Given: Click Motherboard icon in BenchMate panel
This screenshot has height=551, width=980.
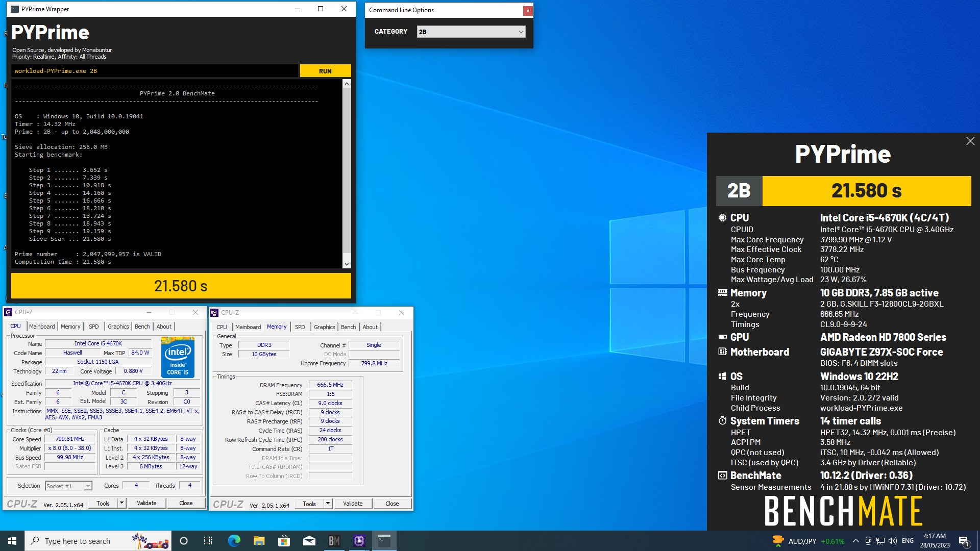Looking at the screenshot, I should pos(722,352).
